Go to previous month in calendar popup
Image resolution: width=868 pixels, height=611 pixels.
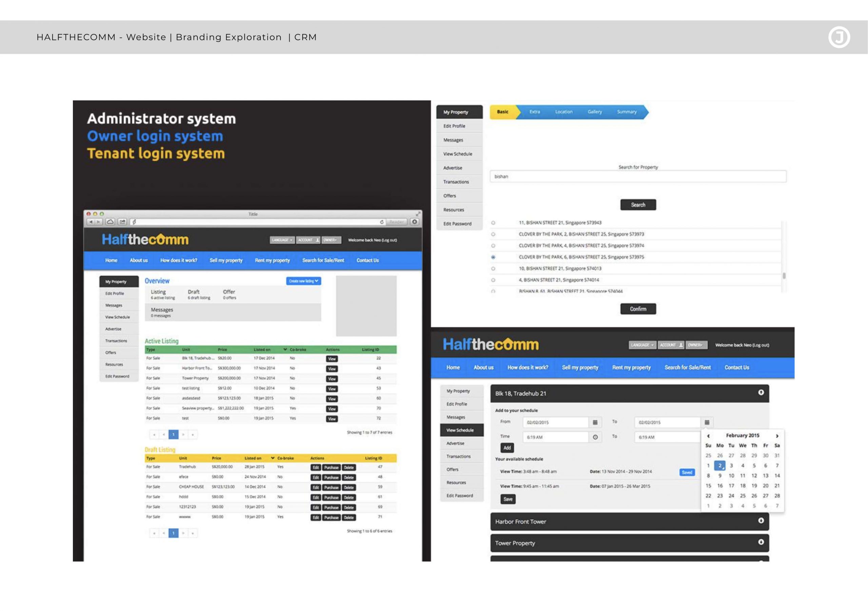pyautogui.click(x=708, y=436)
